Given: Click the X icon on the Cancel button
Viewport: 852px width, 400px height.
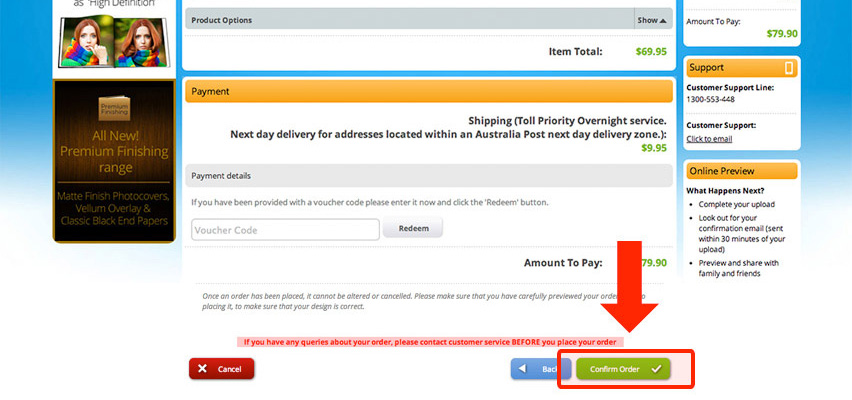Looking at the screenshot, I should 202,369.
